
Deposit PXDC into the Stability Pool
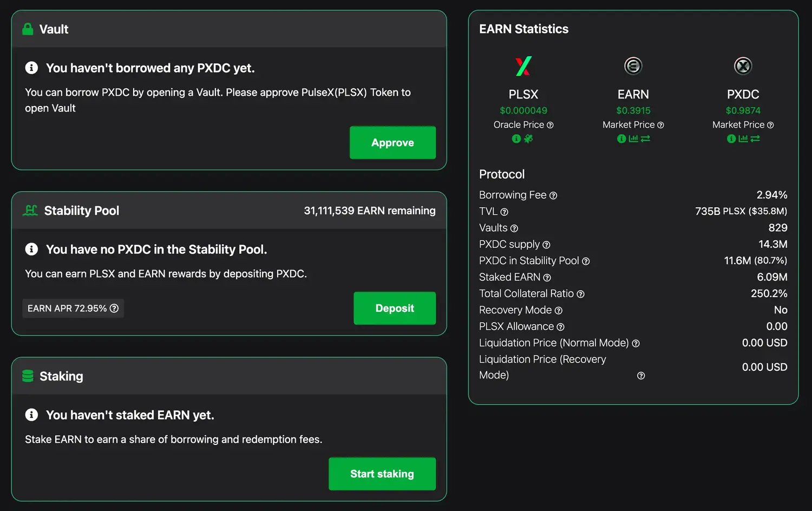(395, 308)
